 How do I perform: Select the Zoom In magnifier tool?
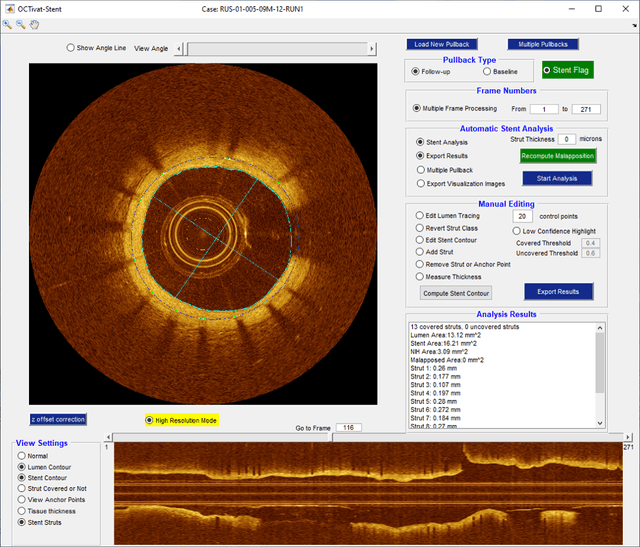[x=7, y=23]
